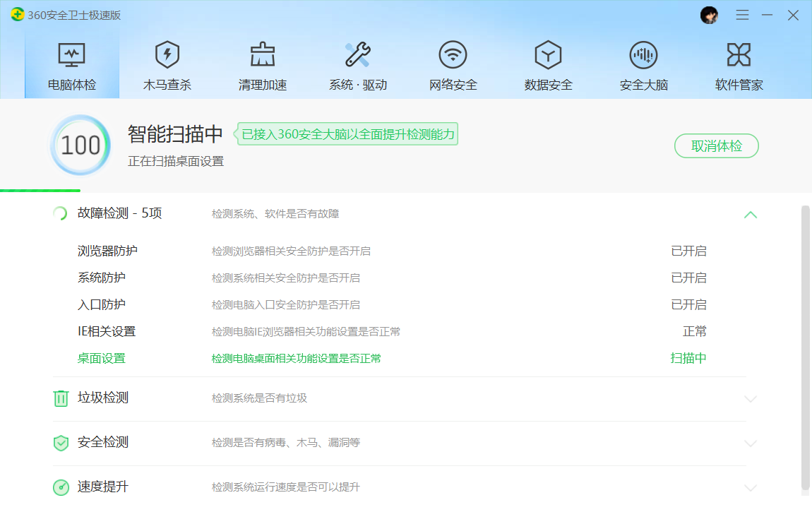Click description 检测浏览器相关安全防护是否开启

tap(291, 251)
